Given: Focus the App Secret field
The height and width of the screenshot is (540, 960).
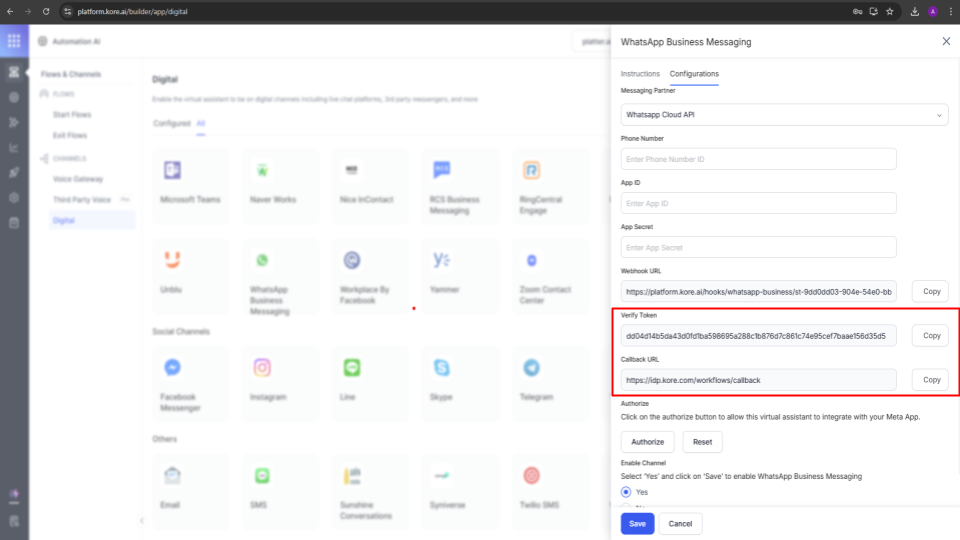Looking at the screenshot, I should pyautogui.click(x=759, y=247).
